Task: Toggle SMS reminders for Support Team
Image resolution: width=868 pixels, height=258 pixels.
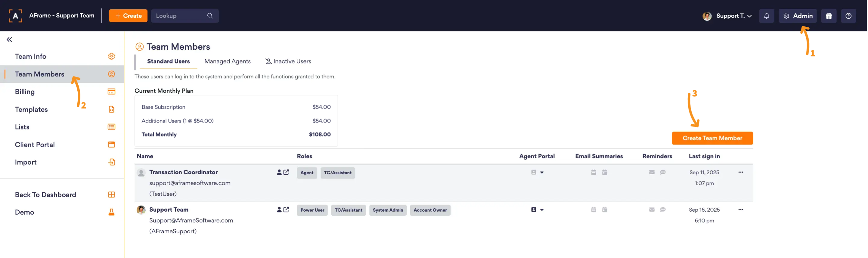Action: click(663, 210)
